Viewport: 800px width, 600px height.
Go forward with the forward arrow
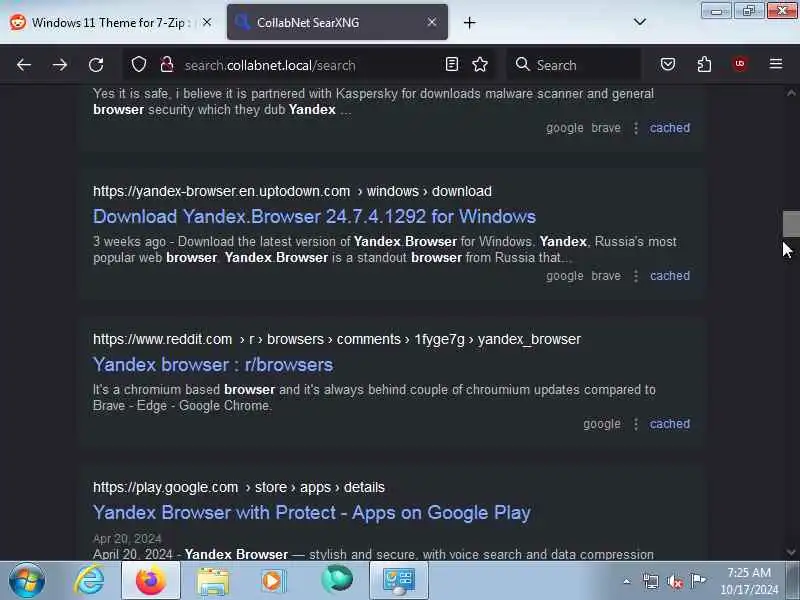click(60, 65)
